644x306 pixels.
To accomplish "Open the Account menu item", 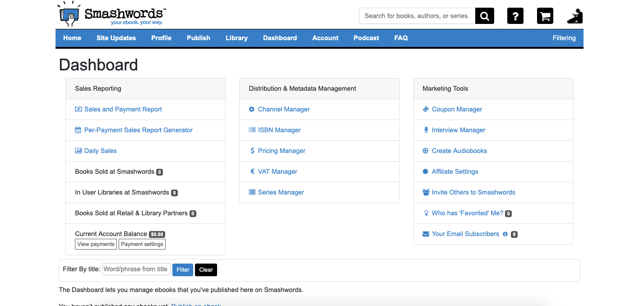I will pos(325,38).
